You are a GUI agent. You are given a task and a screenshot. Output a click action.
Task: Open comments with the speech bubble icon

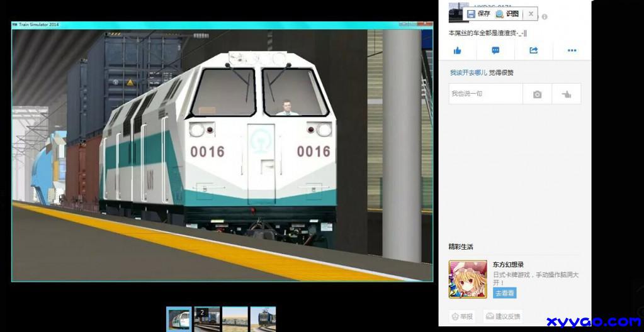495,50
